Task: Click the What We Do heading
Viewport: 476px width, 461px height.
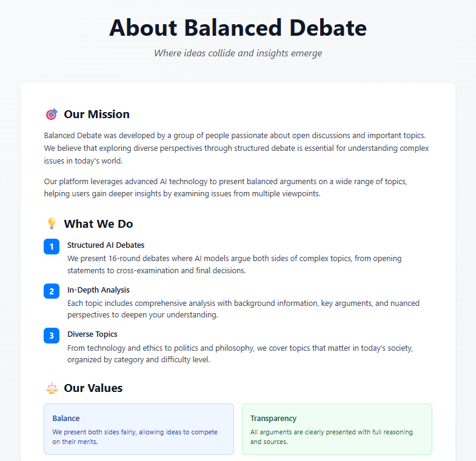Action: (98, 224)
